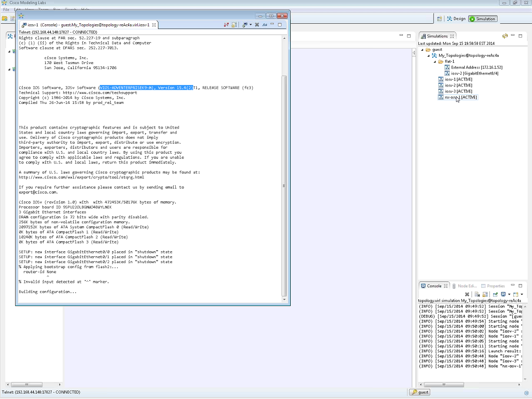
Task: Switch to the Node Editor tab
Action: point(465,286)
